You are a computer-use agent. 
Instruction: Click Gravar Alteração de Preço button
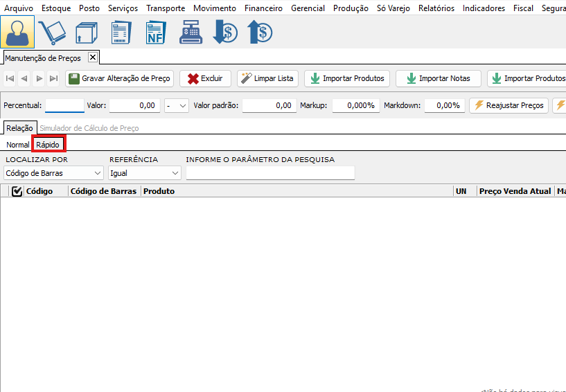[120, 79]
